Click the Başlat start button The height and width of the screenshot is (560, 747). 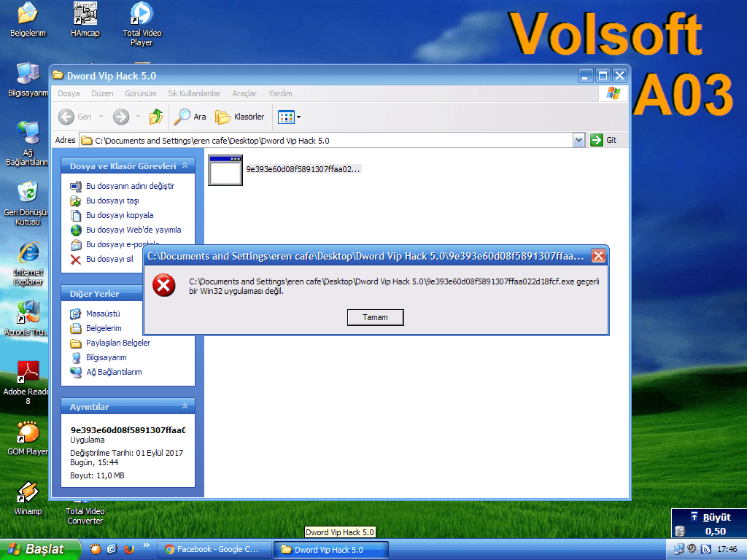[x=39, y=549]
